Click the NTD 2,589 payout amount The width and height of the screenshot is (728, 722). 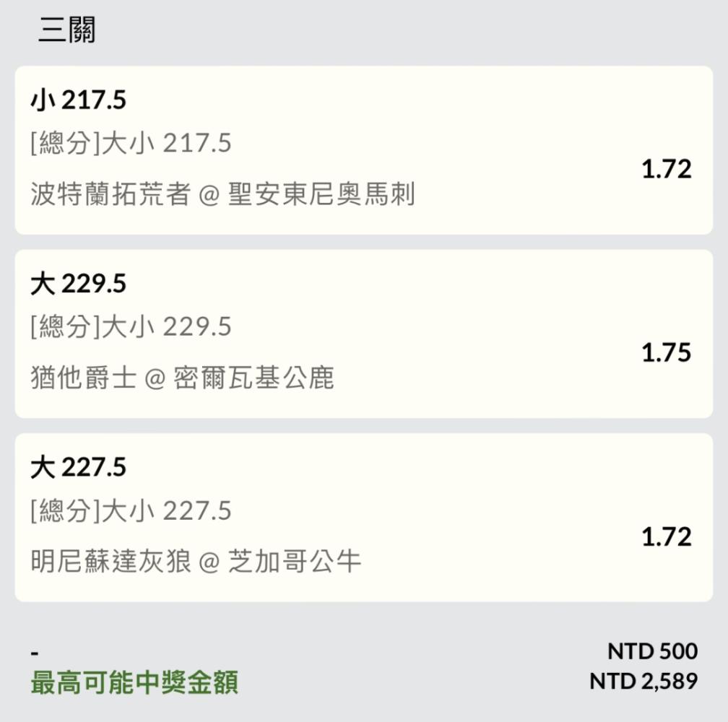pyautogui.click(x=643, y=682)
